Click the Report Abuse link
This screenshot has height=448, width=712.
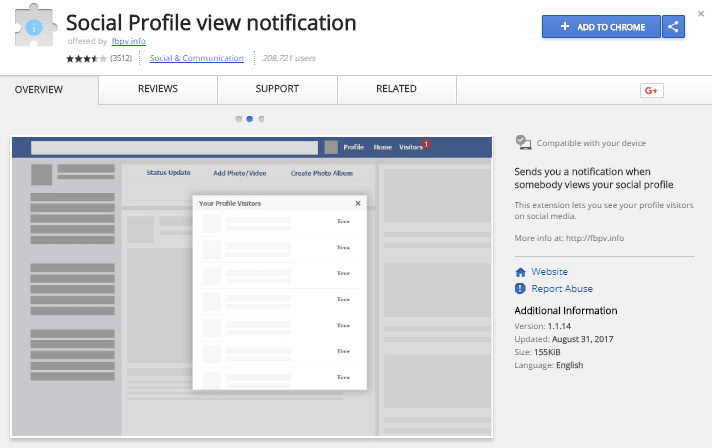coord(562,289)
